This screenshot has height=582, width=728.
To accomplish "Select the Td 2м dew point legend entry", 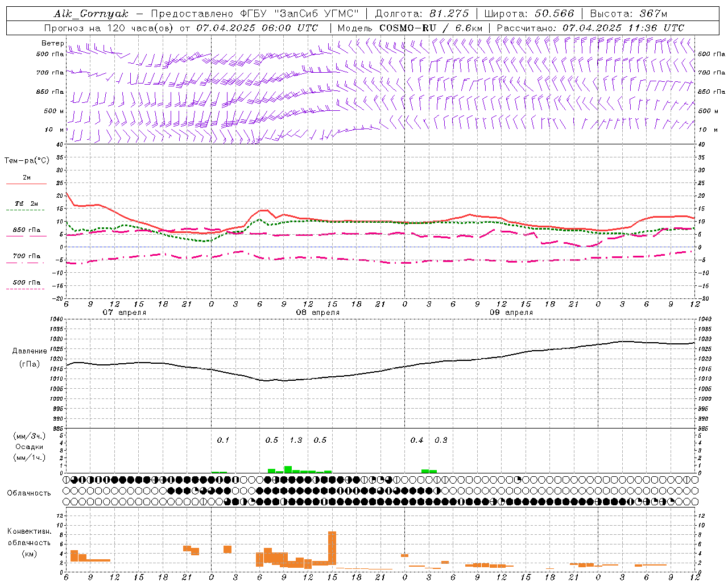I will click(26, 203).
